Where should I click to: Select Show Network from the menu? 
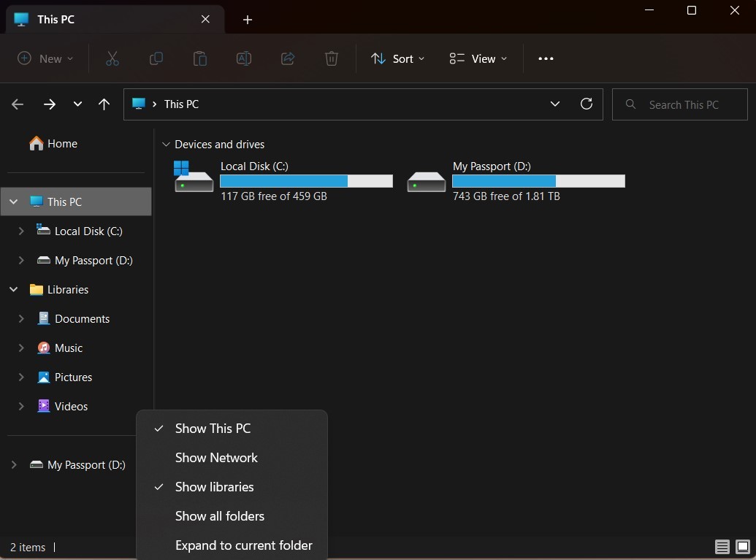tap(216, 458)
